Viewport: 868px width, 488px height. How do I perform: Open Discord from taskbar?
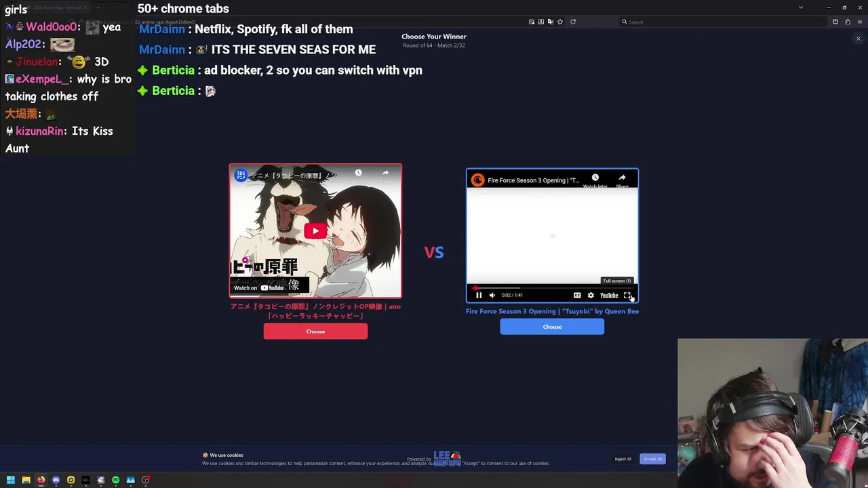coord(56,480)
